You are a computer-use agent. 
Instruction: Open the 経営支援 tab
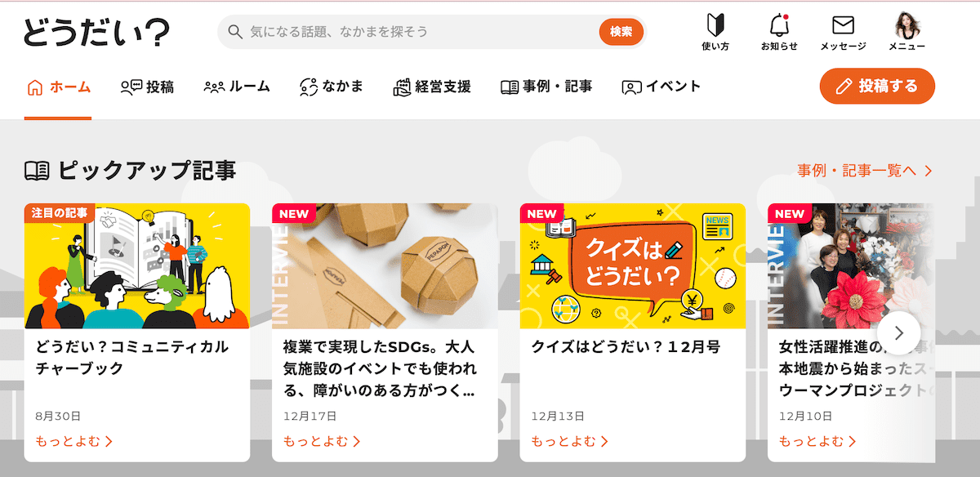point(432,87)
